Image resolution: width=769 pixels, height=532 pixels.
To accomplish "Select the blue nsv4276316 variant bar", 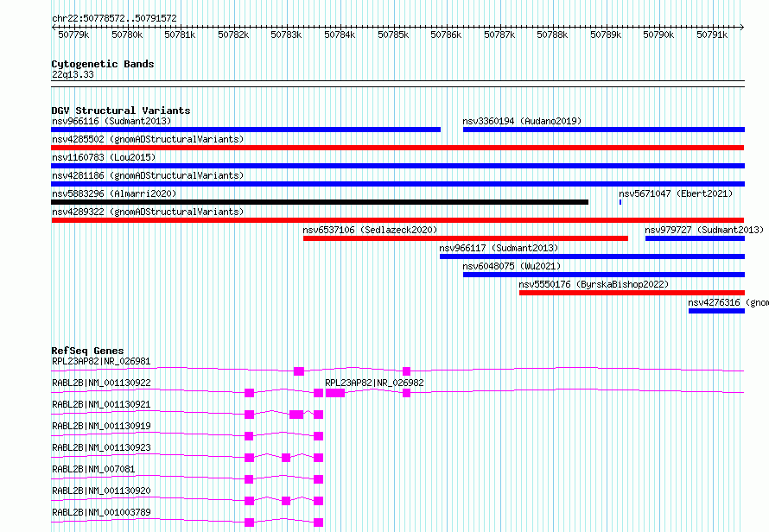I will tap(716, 311).
